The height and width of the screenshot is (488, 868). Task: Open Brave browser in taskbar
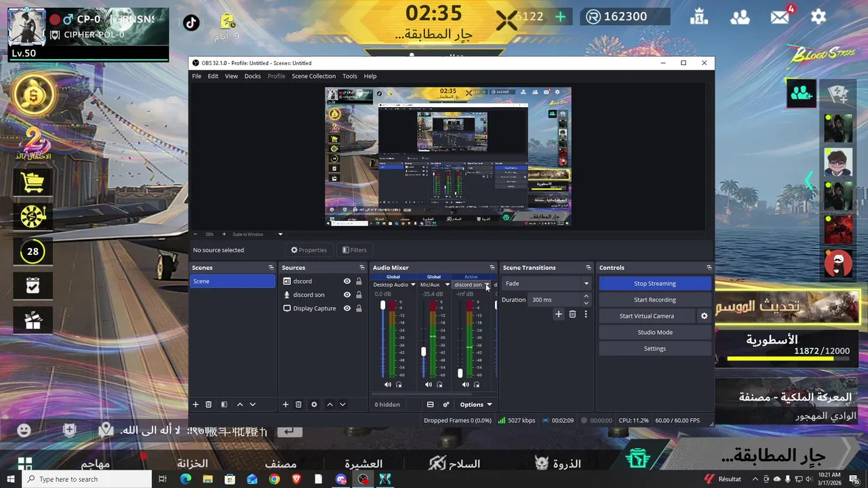(296, 479)
